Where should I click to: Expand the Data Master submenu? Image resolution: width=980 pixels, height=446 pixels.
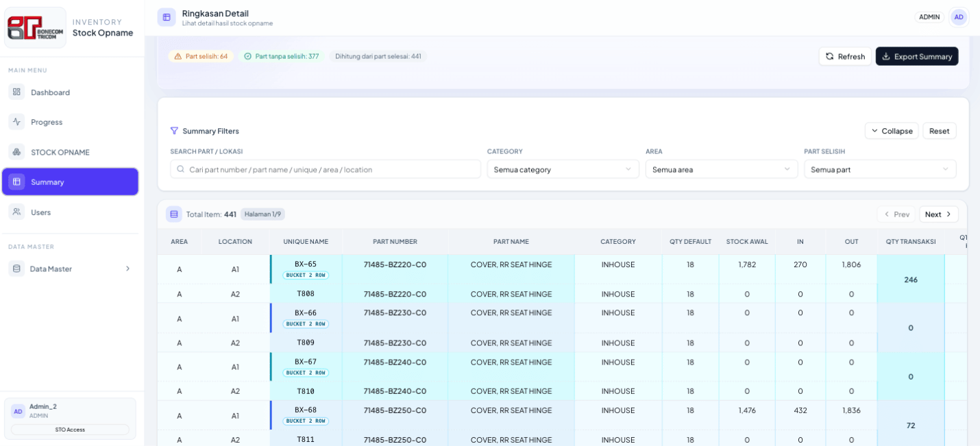click(70, 269)
